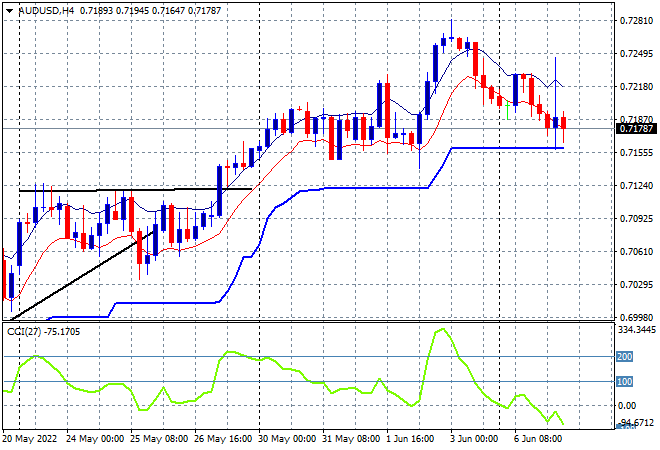660x450 pixels.
Task: Click the price axis label 0.70925
Action: point(636,218)
